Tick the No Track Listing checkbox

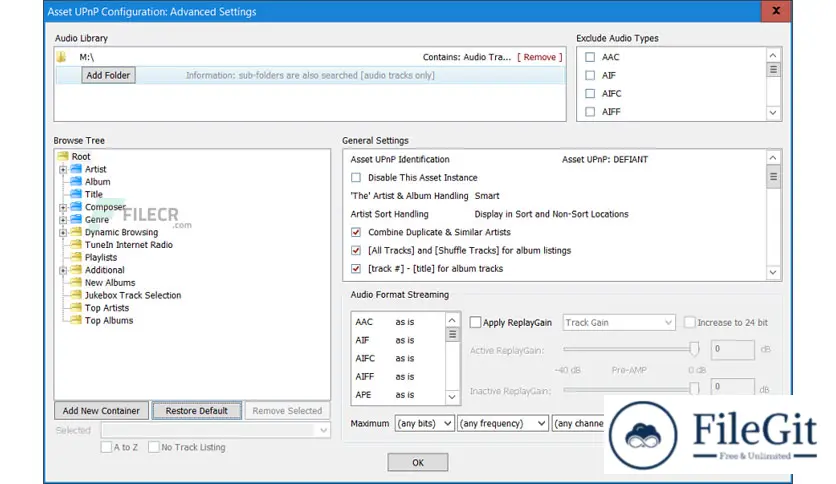coord(154,447)
